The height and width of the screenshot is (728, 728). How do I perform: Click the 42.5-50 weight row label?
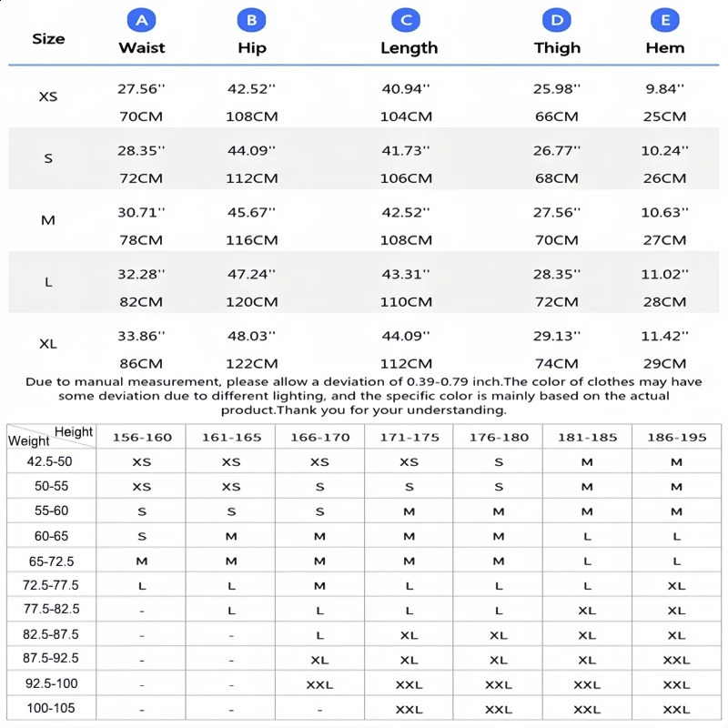click(x=51, y=462)
